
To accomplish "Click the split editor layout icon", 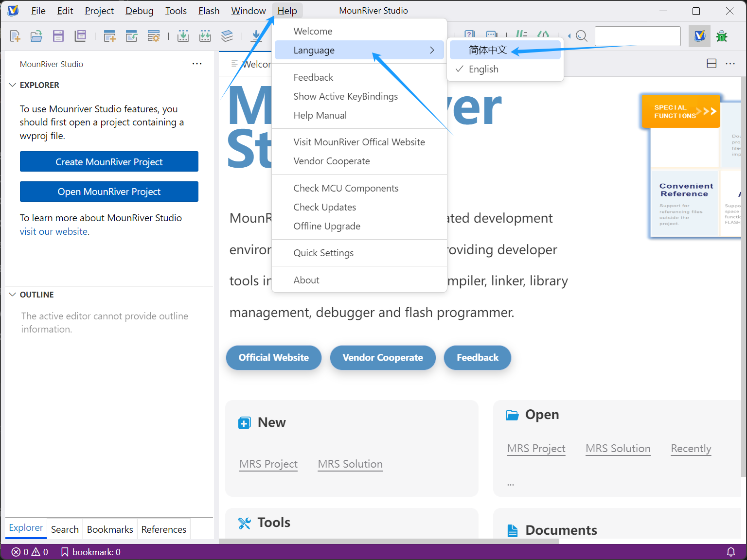I will 711,64.
